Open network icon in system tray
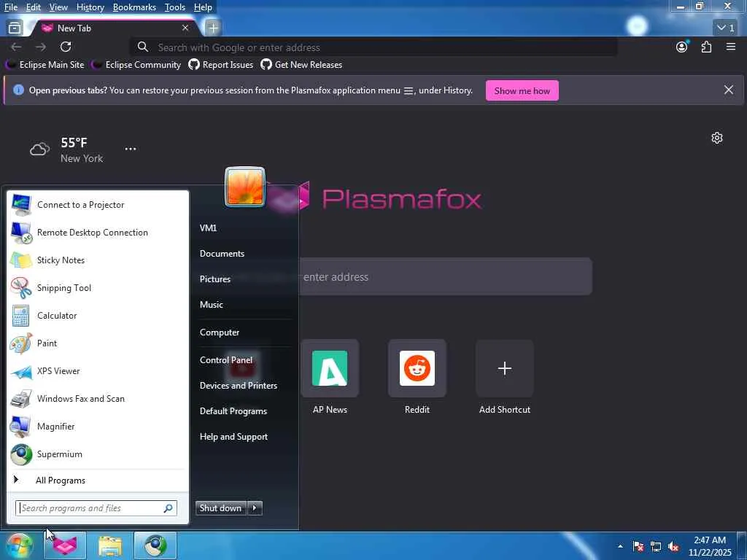The width and height of the screenshot is (747, 560). (656, 547)
